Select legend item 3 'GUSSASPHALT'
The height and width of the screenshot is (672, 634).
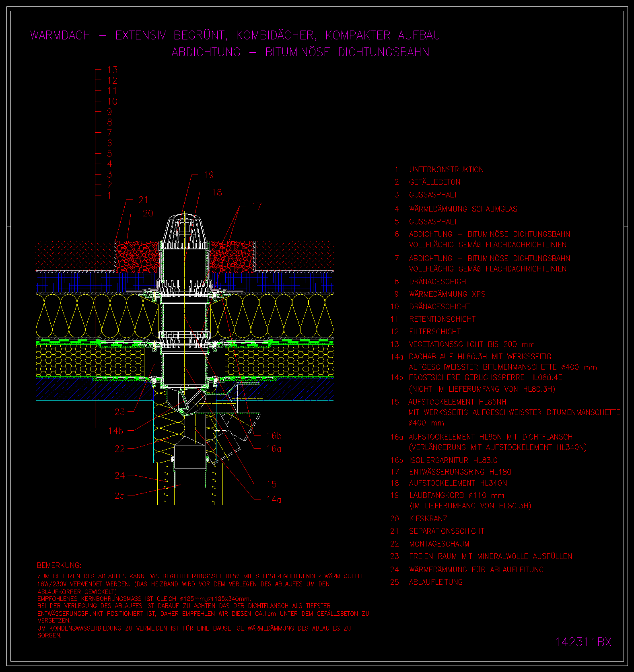tap(433, 195)
